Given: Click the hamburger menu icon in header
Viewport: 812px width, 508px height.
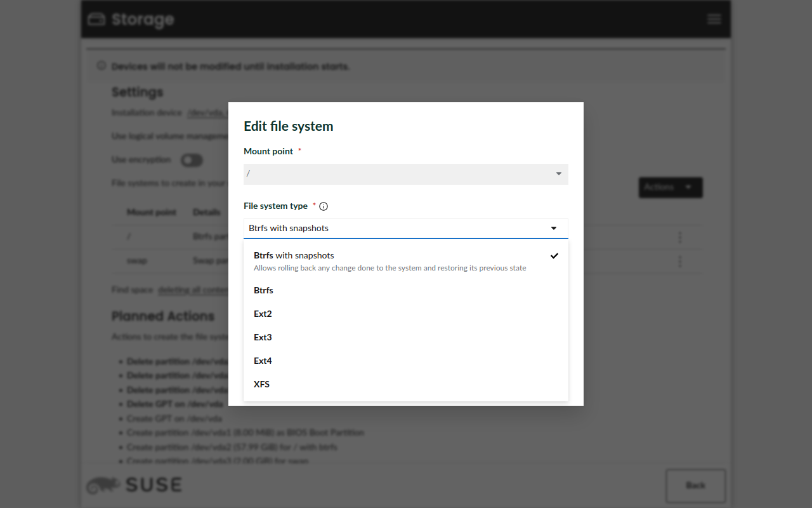Looking at the screenshot, I should point(714,19).
